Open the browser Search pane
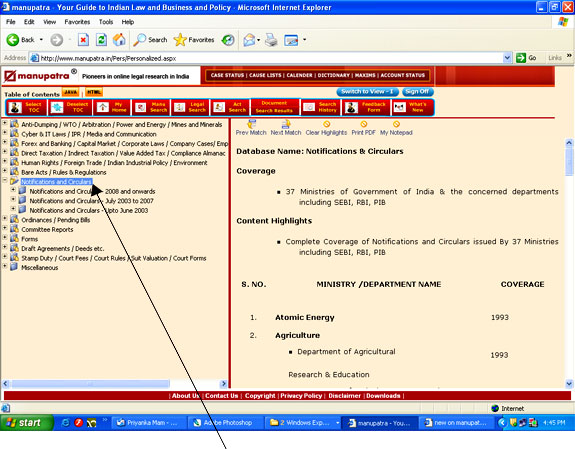Image resolution: width=575 pixels, height=449 pixels. (150, 40)
